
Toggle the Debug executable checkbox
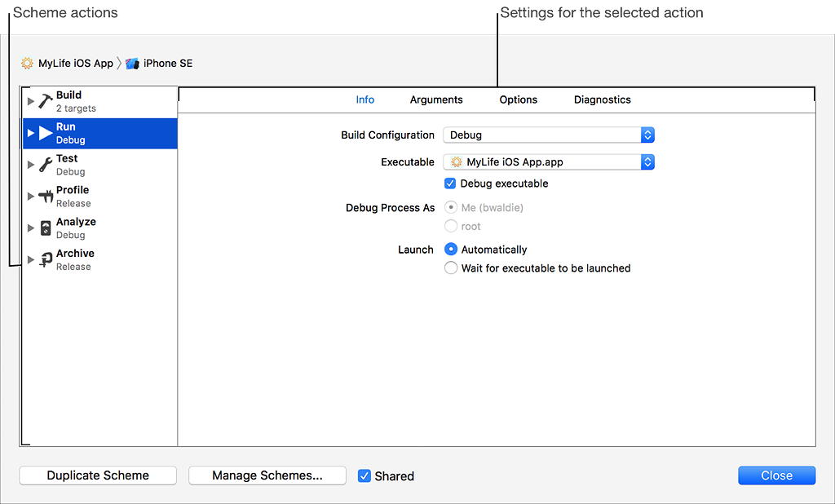(450, 183)
